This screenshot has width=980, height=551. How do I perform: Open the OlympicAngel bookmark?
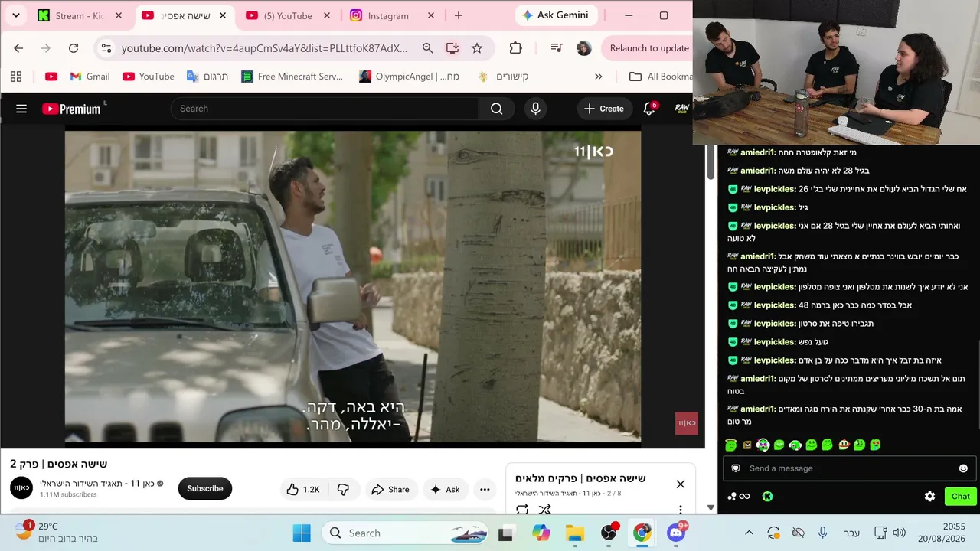tap(410, 77)
